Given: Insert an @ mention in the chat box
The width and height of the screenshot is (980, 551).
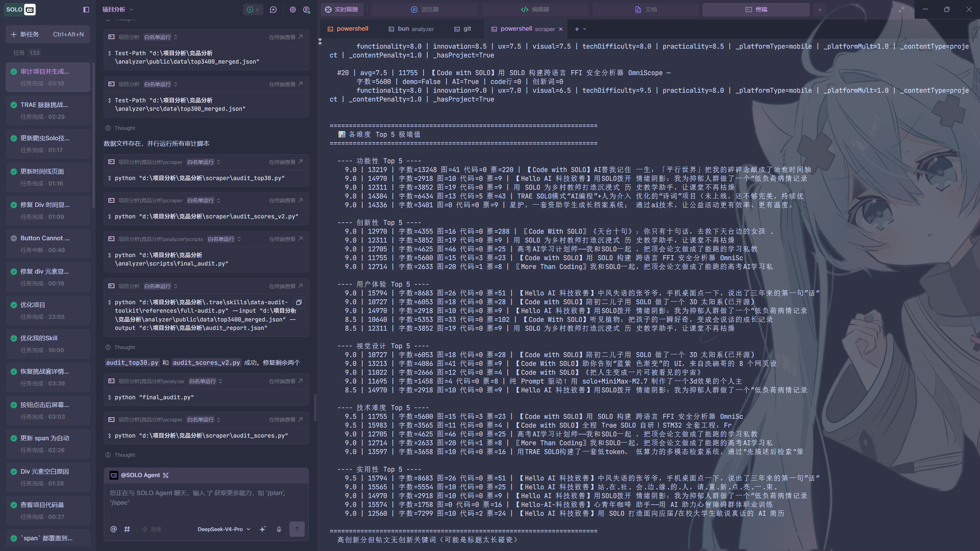Looking at the screenshot, I should (113, 529).
